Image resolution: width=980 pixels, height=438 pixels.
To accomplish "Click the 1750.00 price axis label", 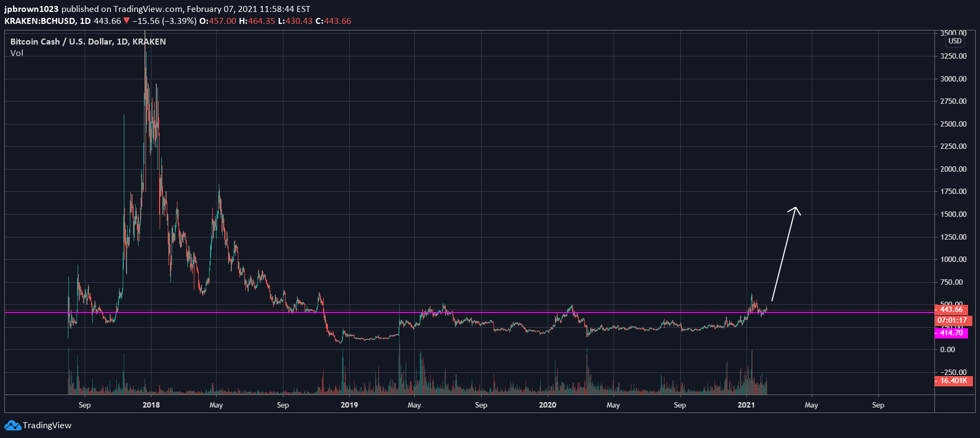I will [953, 191].
